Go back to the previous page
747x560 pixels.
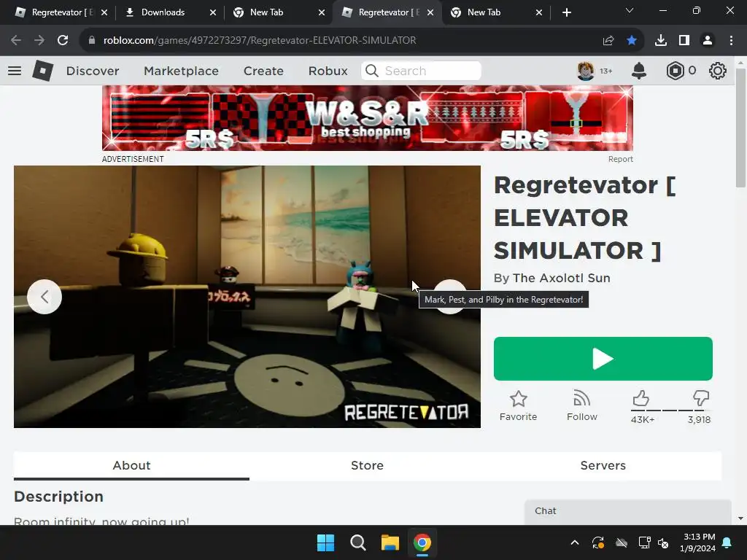[x=16, y=41]
